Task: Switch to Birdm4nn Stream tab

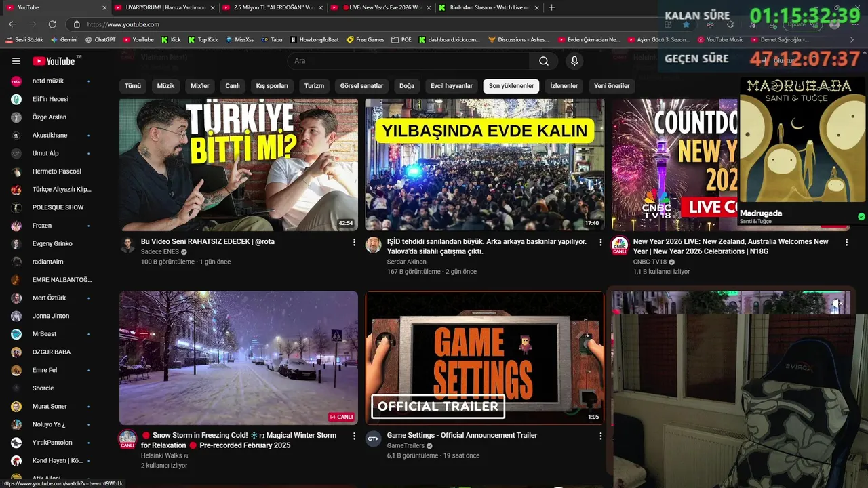Action: point(490,8)
